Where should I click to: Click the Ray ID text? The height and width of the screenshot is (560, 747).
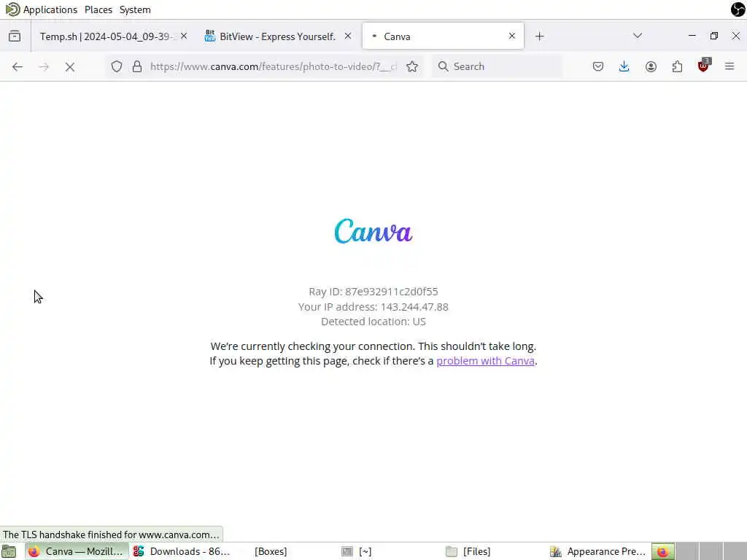[x=373, y=292]
